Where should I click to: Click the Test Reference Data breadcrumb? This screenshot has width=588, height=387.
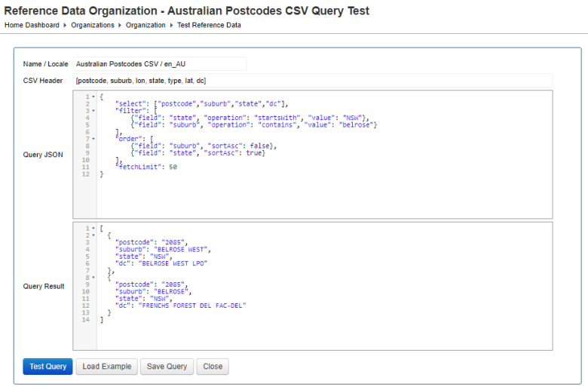click(209, 25)
